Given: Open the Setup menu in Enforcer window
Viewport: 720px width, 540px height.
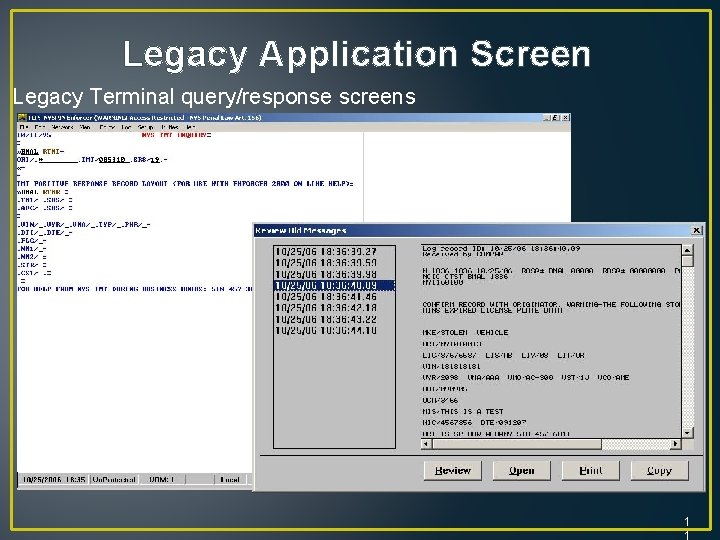Looking at the screenshot, I should [146, 127].
